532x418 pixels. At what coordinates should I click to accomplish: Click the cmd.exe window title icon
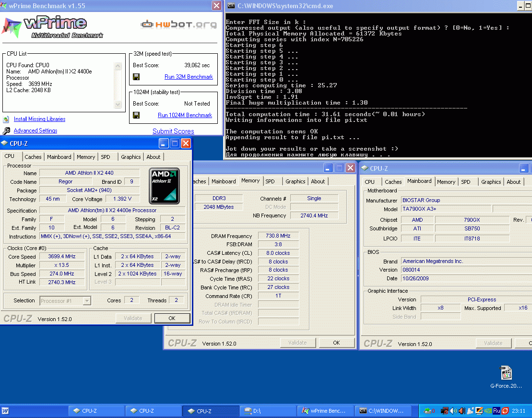(x=231, y=5)
